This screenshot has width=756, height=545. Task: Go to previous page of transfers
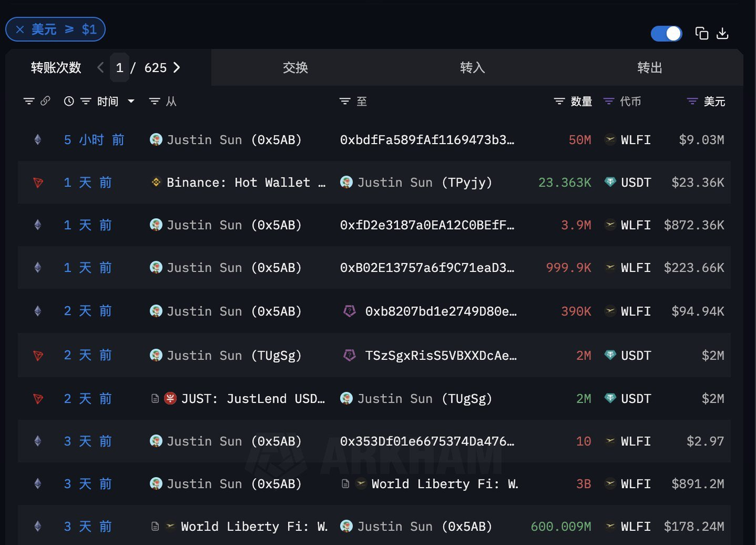pyautogui.click(x=100, y=68)
